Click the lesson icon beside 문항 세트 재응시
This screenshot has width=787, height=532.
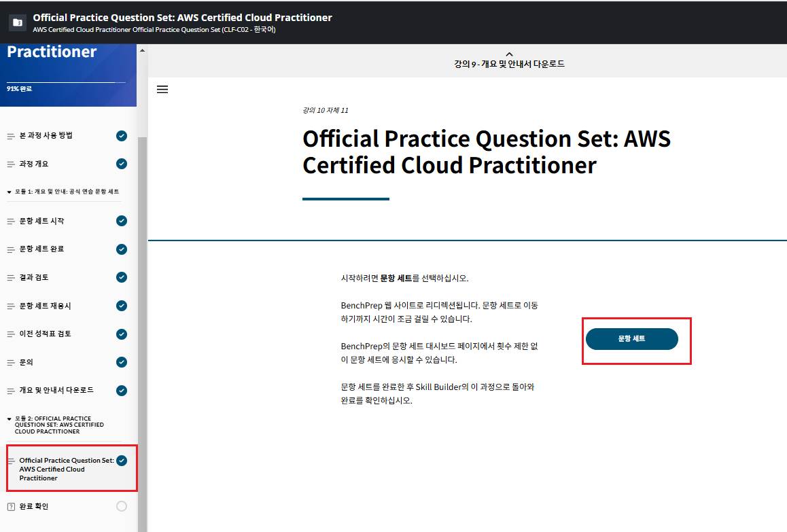(x=11, y=306)
